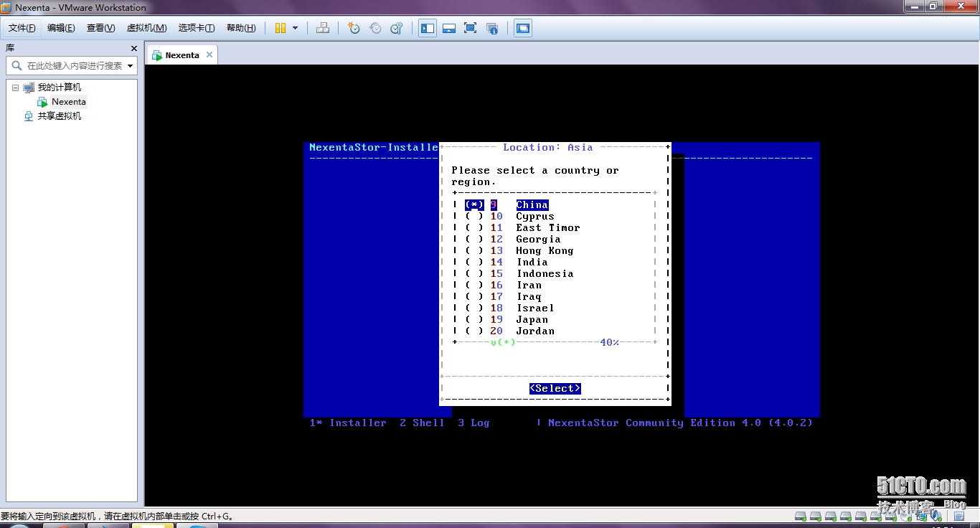This screenshot has width=980, height=528.
Task: Pause the running virtual machine
Action: click(x=281, y=28)
